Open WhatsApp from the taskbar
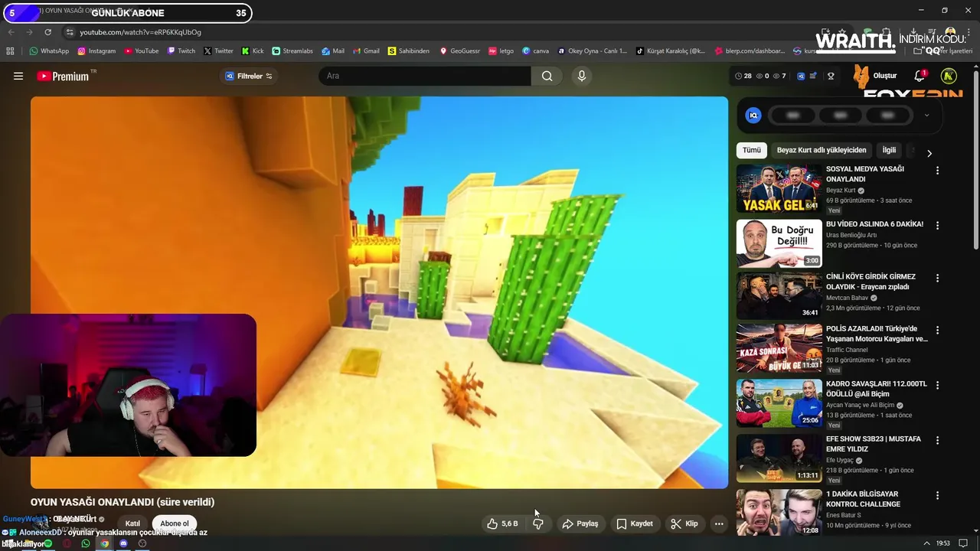Viewport: 980px width, 551px height. (86, 543)
